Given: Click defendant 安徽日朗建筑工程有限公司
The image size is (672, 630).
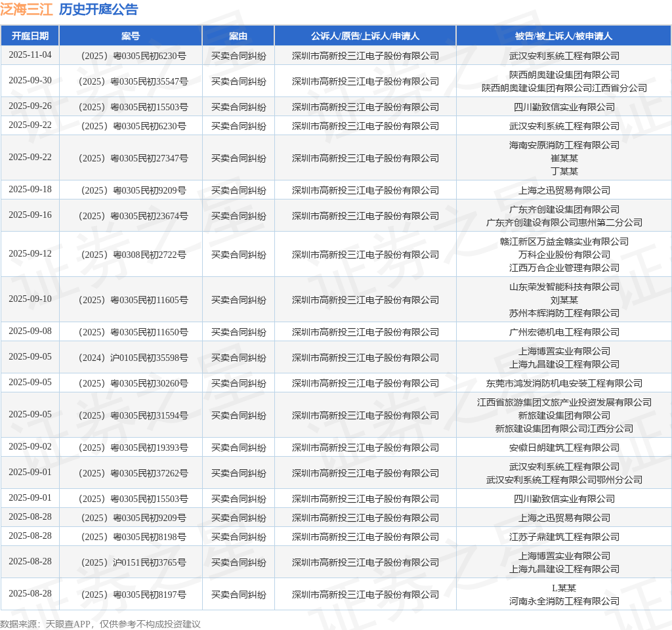Looking at the screenshot, I should (564, 448).
